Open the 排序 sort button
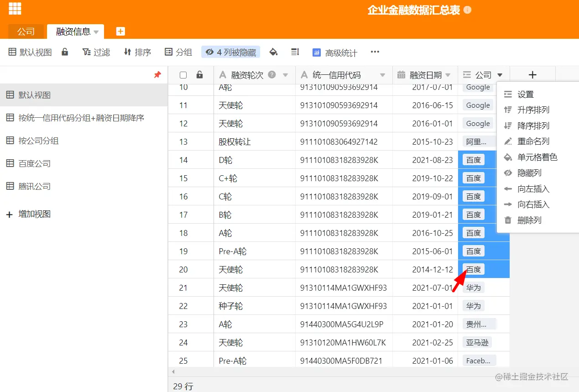Screen dimensions: 579x392 pos(137,52)
